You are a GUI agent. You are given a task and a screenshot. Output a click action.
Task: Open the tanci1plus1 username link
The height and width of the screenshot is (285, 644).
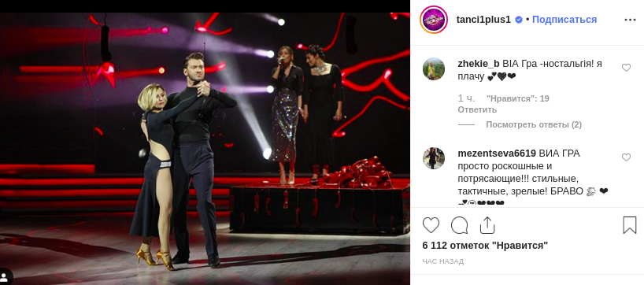click(x=483, y=20)
